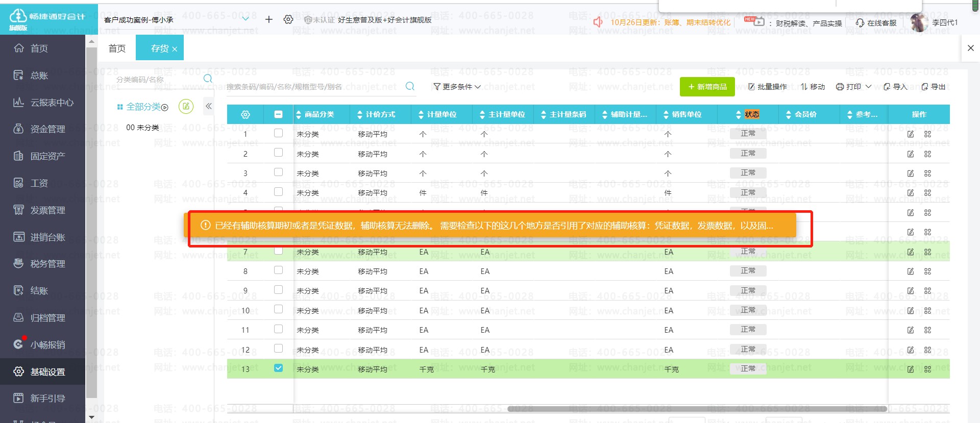980x423 pixels.
Task: Open the company account switcher dropdown arrow
Action: coord(246,19)
